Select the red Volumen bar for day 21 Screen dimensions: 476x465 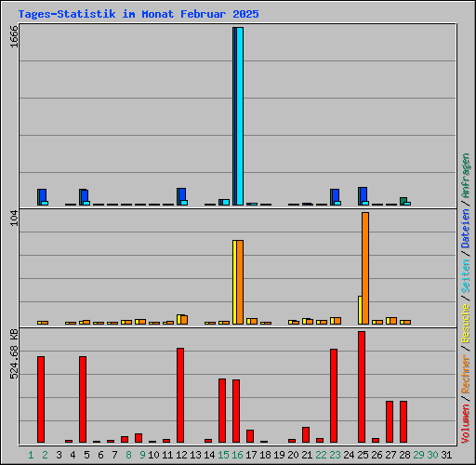tap(306, 435)
